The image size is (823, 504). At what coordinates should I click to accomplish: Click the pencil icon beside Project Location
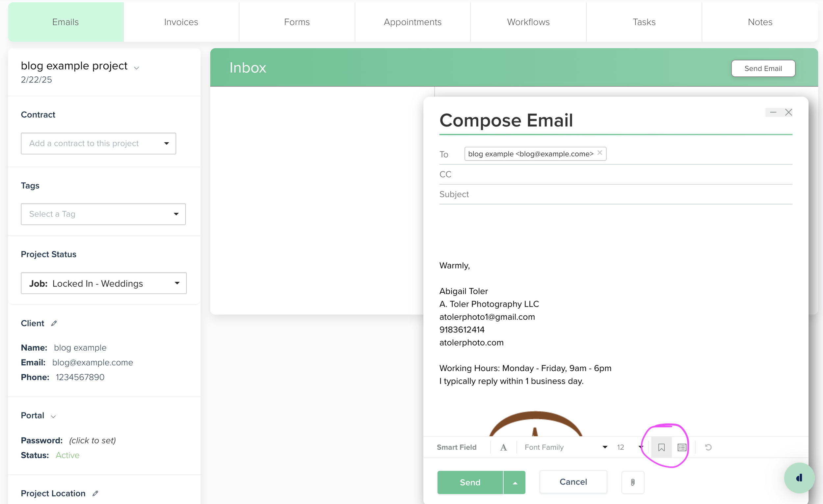(95, 493)
